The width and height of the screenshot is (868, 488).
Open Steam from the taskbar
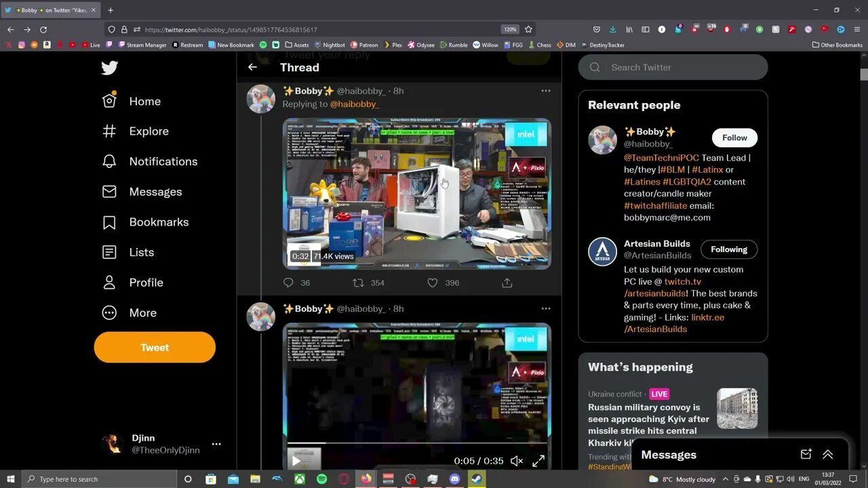[477, 479]
